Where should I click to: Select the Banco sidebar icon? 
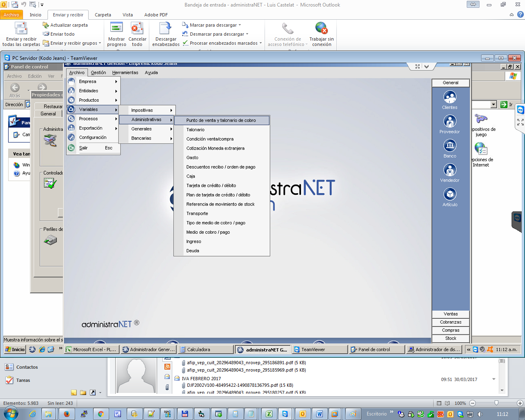point(450,146)
